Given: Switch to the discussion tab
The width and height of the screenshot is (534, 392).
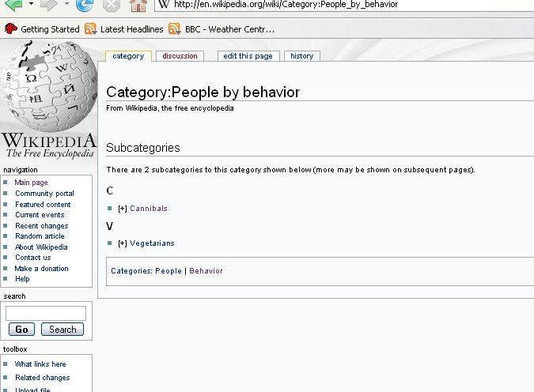Looking at the screenshot, I should click(x=180, y=56).
